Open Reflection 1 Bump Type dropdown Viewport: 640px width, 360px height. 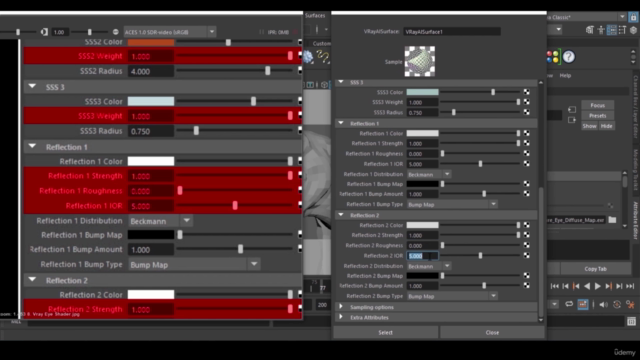[452, 204]
